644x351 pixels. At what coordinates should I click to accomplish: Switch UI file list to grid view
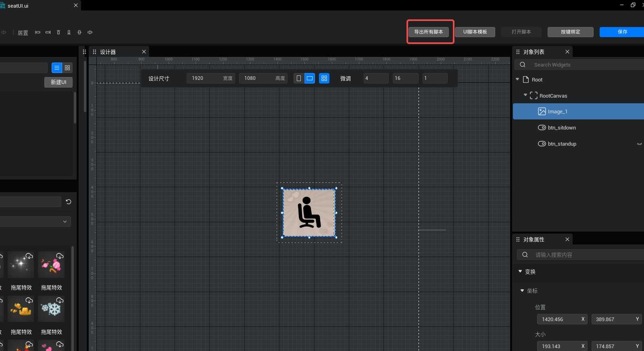coord(67,68)
